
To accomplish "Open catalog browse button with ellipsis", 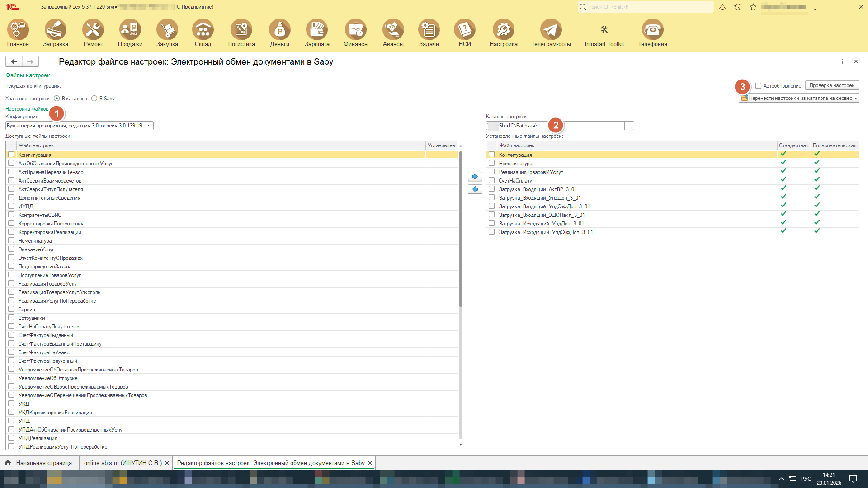I will point(629,126).
